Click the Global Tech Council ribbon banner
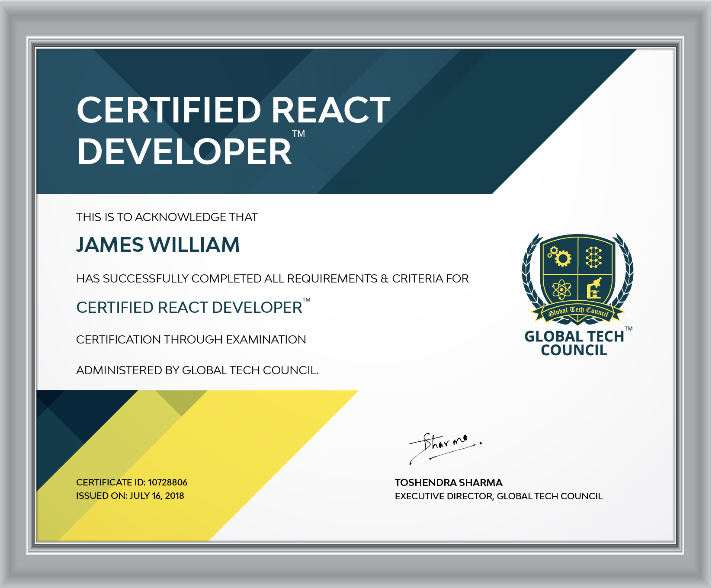712x588 pixels. pos(578,312)
